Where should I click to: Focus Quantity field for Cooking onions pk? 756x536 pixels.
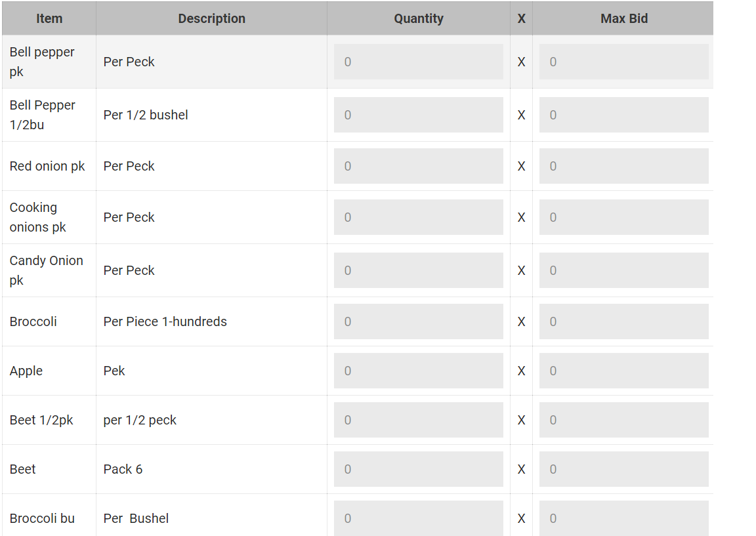(418, 217)
